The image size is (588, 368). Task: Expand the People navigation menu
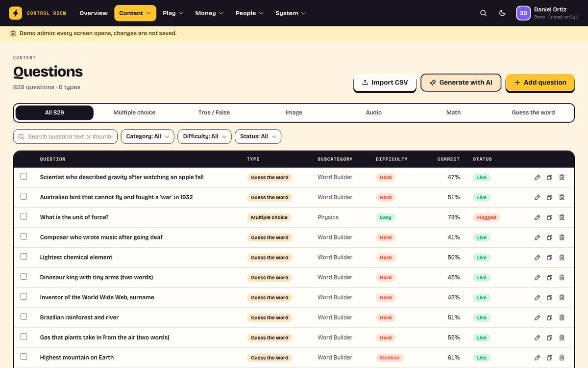click(249, 13)
